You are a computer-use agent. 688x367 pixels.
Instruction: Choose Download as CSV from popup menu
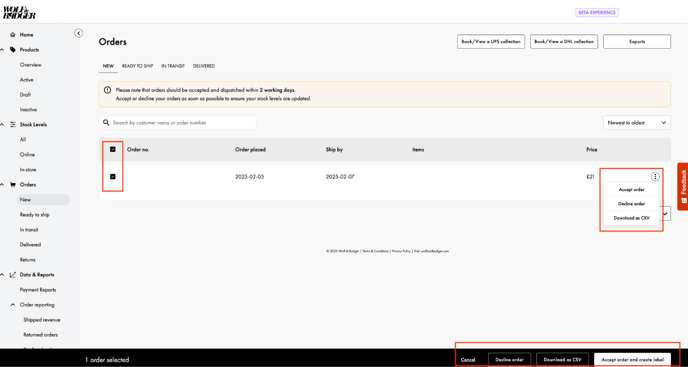[x=631, y=218]
